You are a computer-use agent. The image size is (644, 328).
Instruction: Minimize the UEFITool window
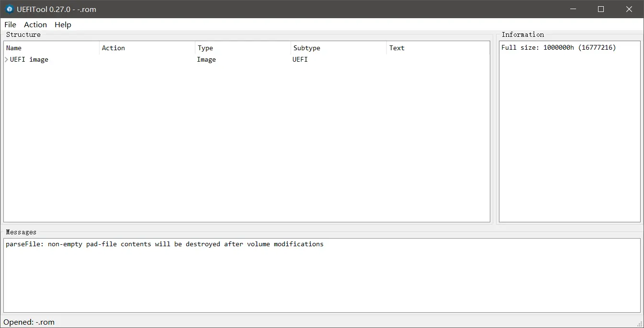tap(573, 9)
